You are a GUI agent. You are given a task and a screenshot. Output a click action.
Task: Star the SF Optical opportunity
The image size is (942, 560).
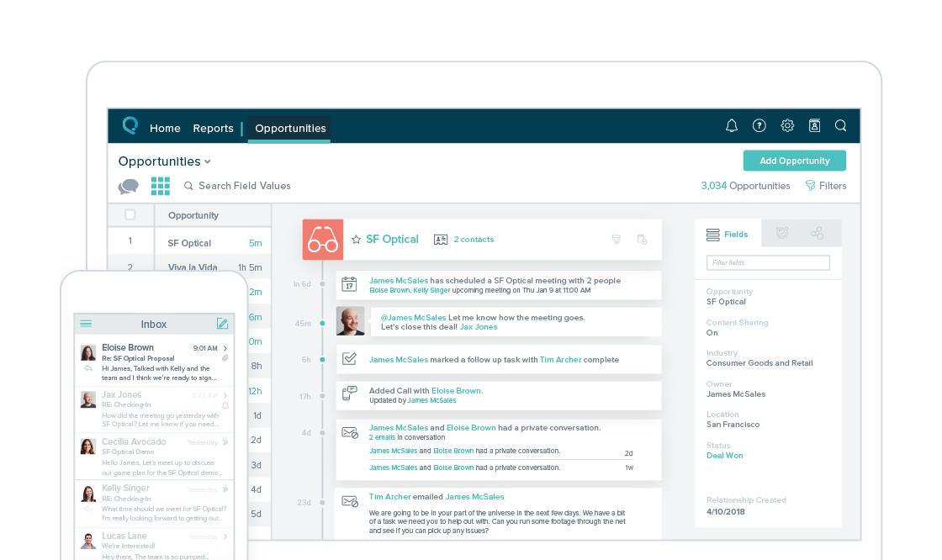(357, 239)
